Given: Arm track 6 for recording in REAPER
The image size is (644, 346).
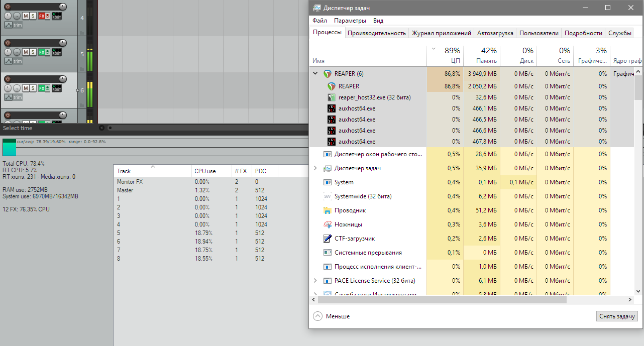Looking at the screenshot, I should 7,79.
